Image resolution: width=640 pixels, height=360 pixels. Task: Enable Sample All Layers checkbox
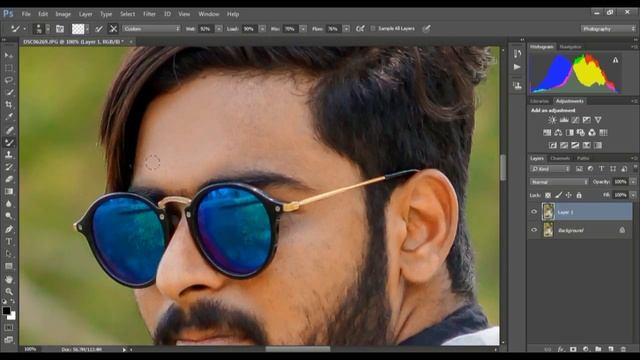click(x=373, y=29)
